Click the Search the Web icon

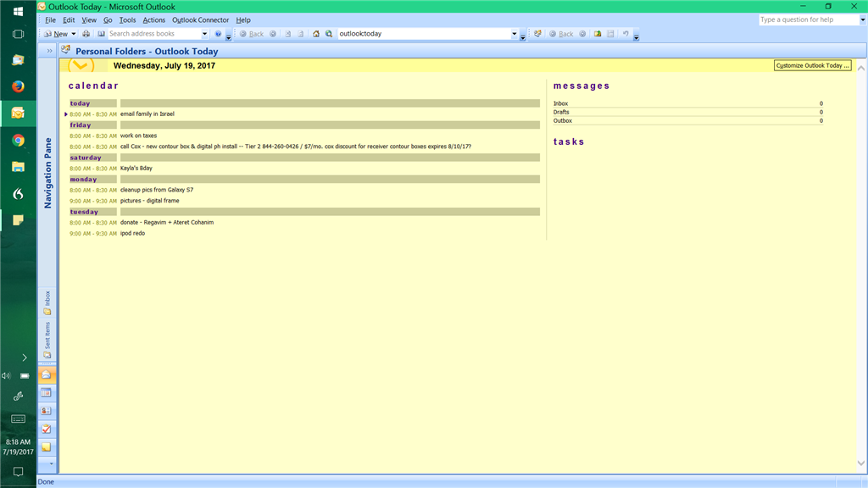coord(329,34)
